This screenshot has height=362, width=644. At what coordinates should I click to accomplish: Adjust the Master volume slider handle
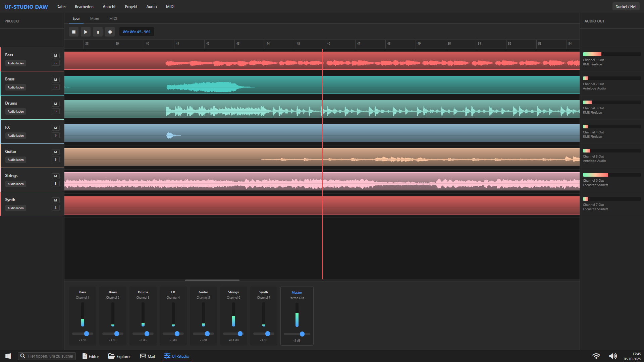coord(303,334)
